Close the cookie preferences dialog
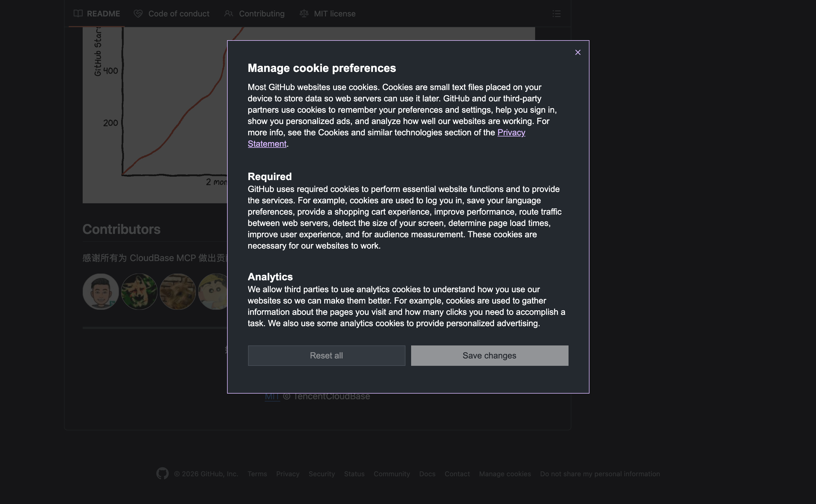This screenshot has height=504, width=816. [578, 52]
